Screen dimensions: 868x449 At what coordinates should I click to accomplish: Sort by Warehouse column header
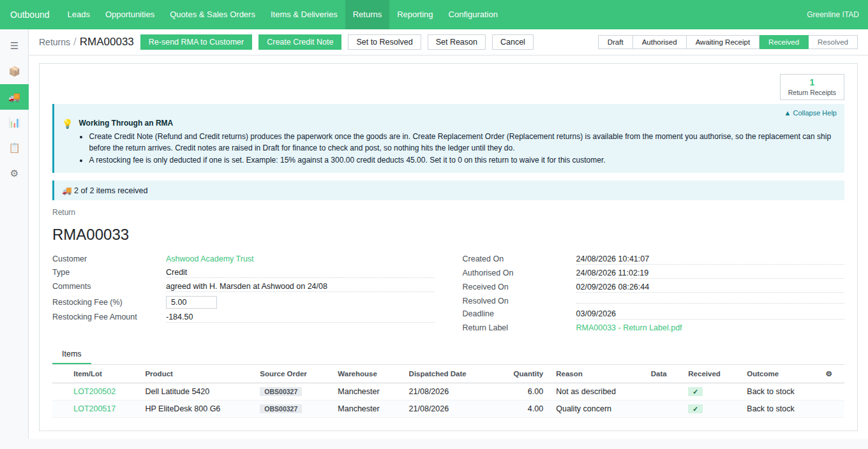[x=357, y=374]
